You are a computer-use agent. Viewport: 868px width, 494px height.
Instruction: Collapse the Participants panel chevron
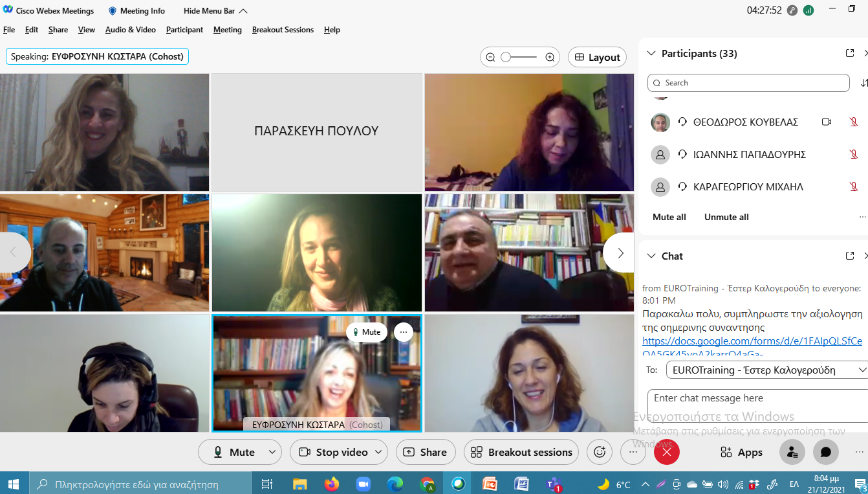point(651,53)
